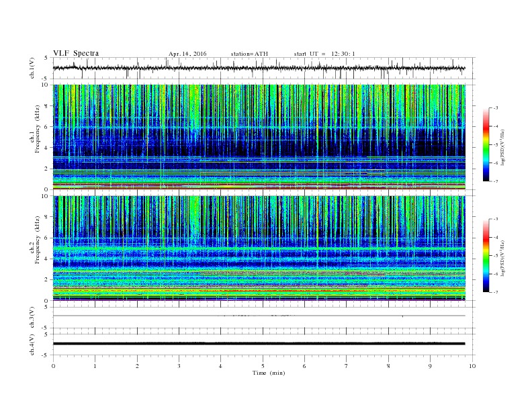532x411 pixels.
Task: Click the thick black ch.4 voltage trace
Action: (x=259, y=344)
